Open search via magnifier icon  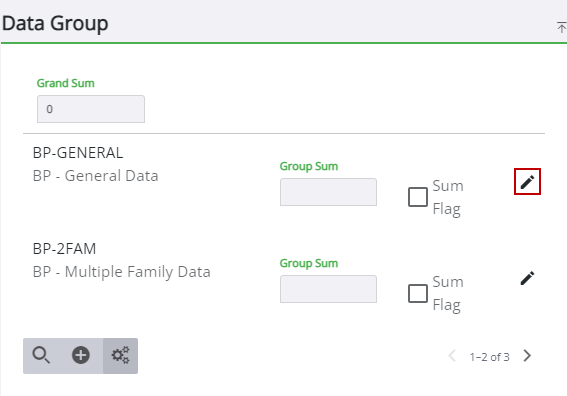[x=41, y=355]
